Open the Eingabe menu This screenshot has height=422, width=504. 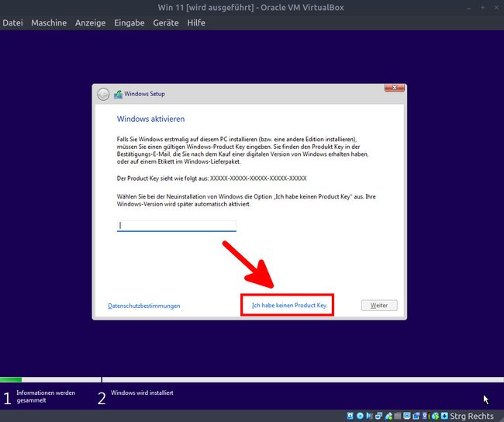[129, 22]
